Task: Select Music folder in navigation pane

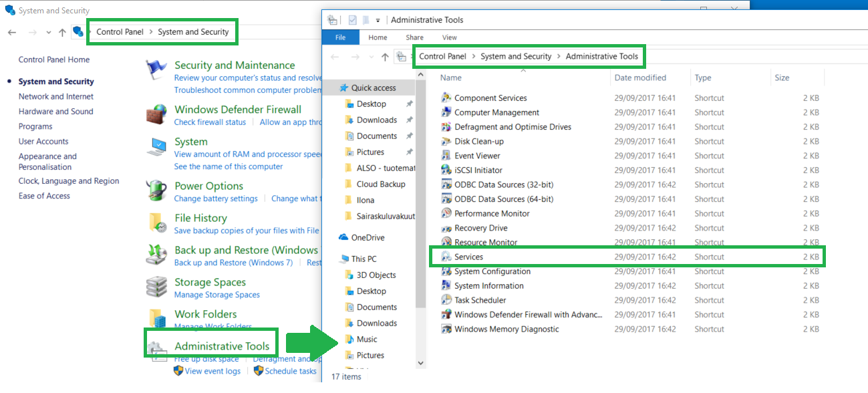Action: [x=367, y=339]
